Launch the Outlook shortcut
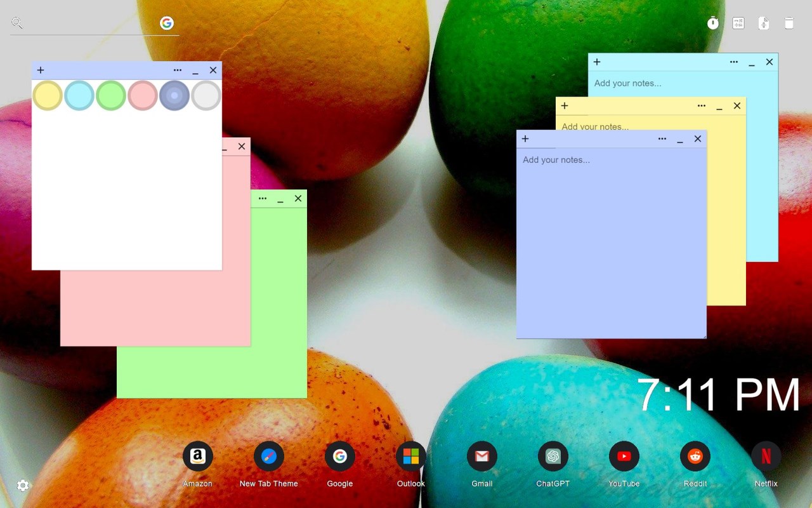This screenshot has width=812, height=508. [x=411, y=456]
